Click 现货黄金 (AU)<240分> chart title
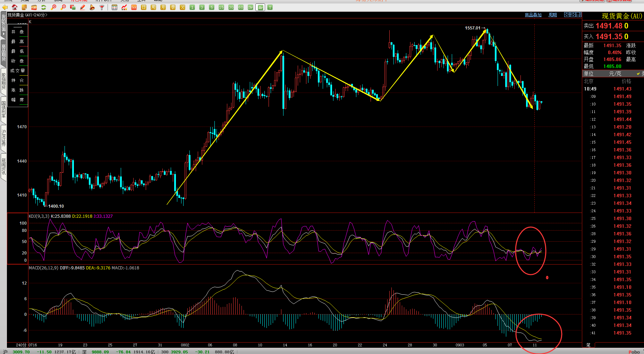This screenshot has height=354, width=644. 27,15
